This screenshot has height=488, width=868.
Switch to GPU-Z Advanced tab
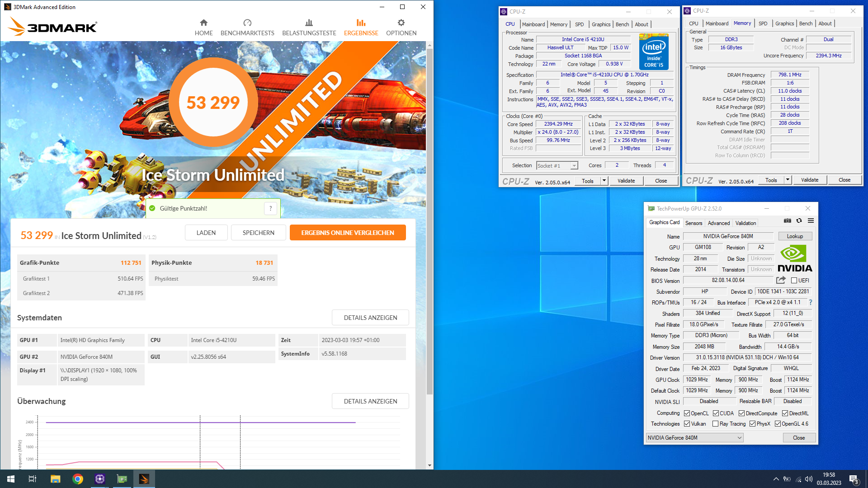click(718, 223)
